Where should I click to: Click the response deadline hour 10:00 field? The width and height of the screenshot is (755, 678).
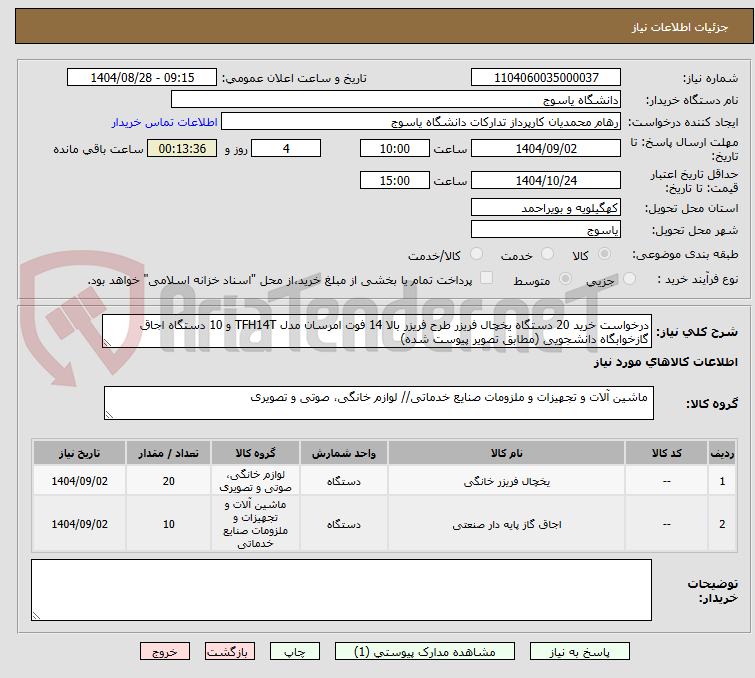(394, 148)
